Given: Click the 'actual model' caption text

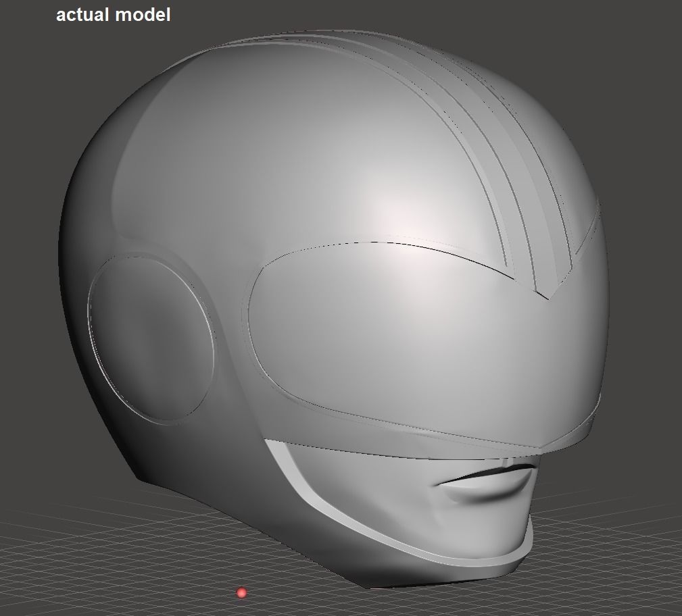Looking at the screenshot, I should (x=113, y=16).
